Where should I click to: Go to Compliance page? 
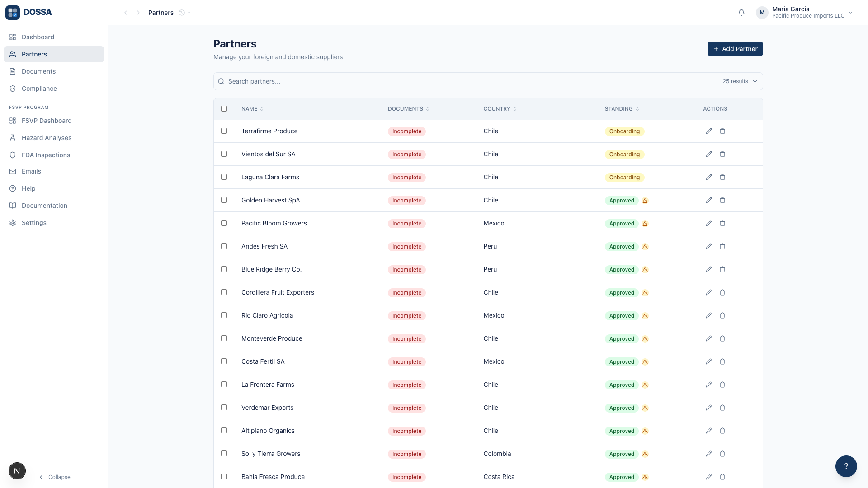coord(54,89)
